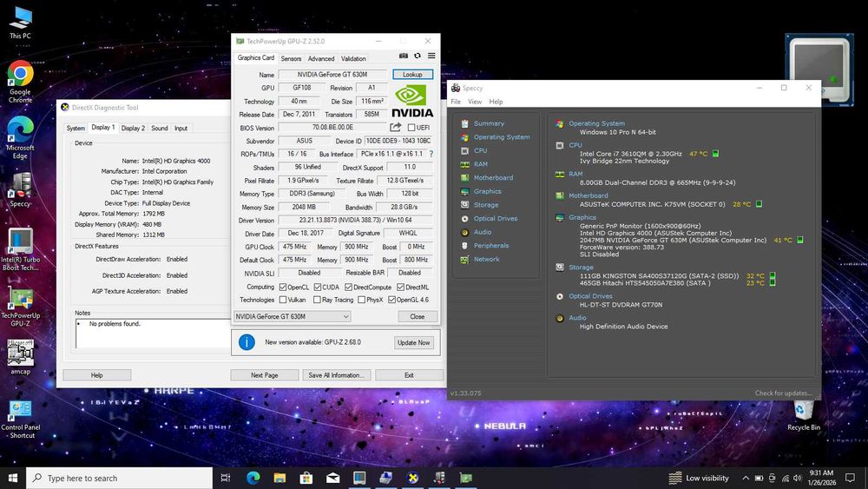Screen dimensions: 868x489
Task: Show hidden system tray icons chevron
Action: [x=746, y=478]
